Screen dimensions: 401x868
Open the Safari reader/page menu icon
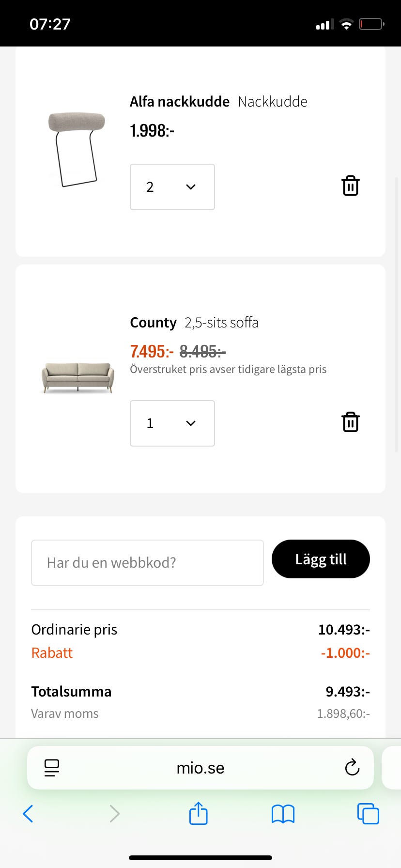pos(52,768)
